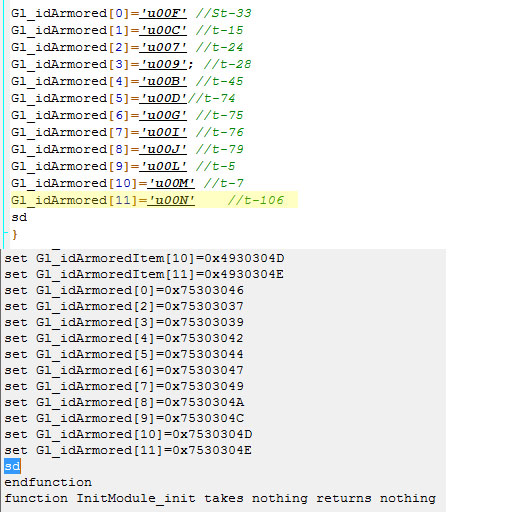Click set Gl_idArmored[3]=0x75303039 line
This screenshot has width=512, height=512.
point(124,323)
